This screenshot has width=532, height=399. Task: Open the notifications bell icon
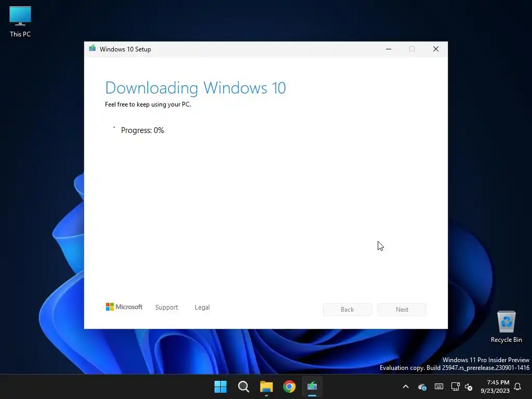(517, 387)
